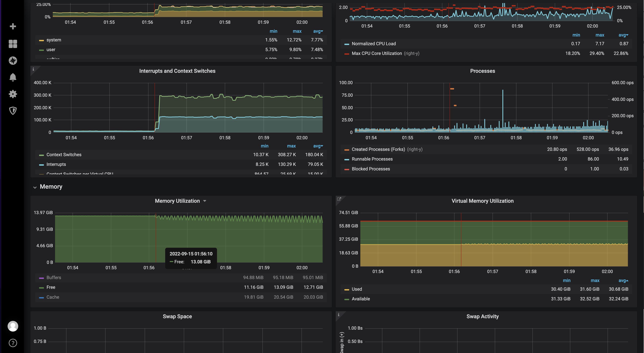Sort Interrupts legend by min column
This screenshot has width=644, height=353.
click(264, 146)
